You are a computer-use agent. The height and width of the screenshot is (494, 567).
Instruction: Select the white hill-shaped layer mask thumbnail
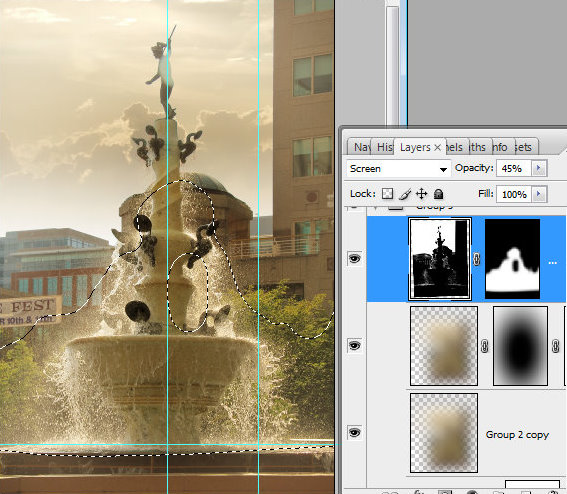512,259
